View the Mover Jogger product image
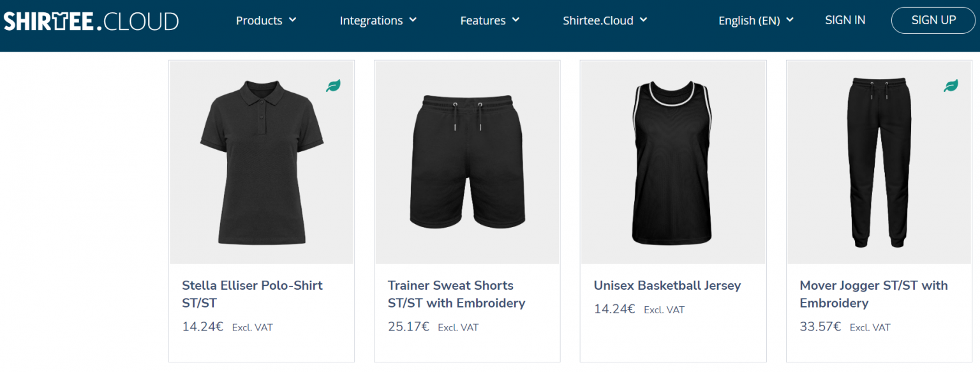 879,161
